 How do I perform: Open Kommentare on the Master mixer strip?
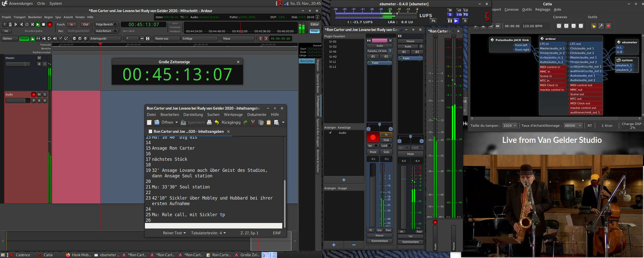[411, 242]
